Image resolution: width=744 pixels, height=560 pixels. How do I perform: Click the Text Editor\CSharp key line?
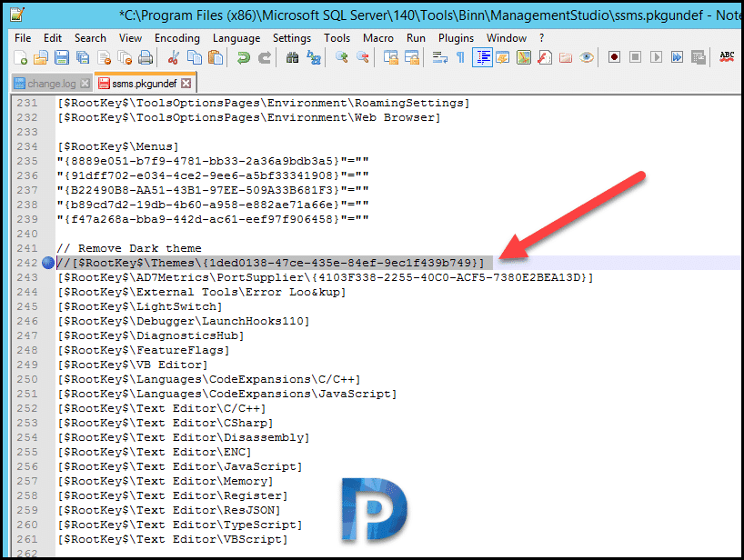tap(166, 423)
